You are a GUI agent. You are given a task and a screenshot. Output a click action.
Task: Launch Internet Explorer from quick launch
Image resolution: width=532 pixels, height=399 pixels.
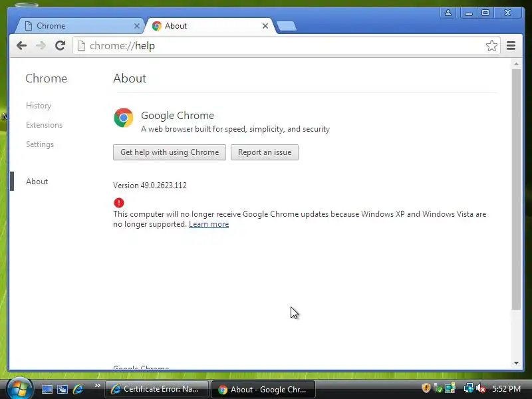point(78,389)
